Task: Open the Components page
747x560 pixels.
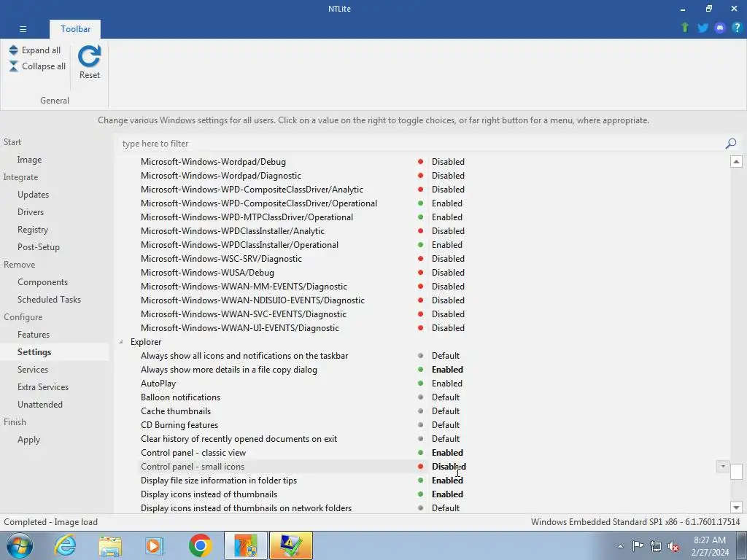Action: click(42, 282)
